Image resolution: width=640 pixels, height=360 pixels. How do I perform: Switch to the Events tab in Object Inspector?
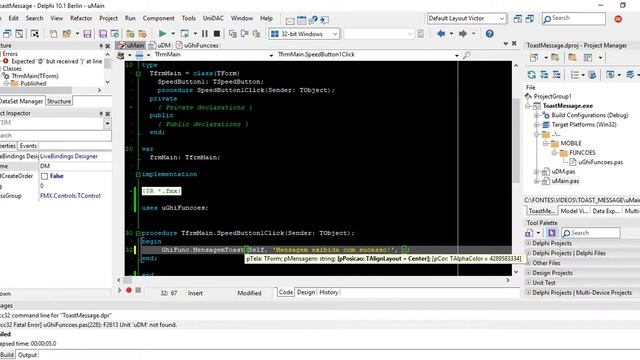pos(28,146)
